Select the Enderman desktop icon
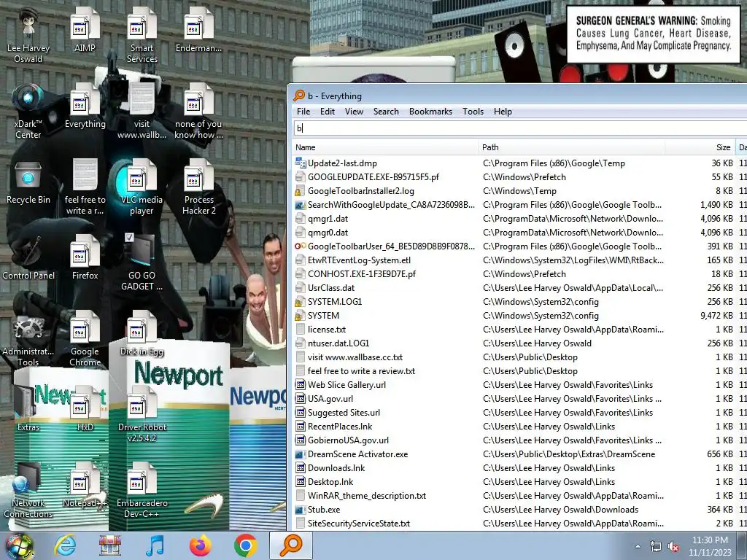This screenshot has height=560, width=747. click(x=198, y=31)
